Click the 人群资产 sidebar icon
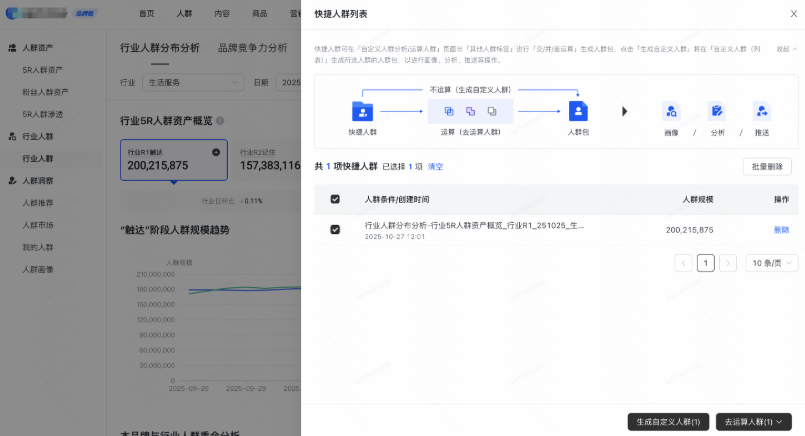 pyautogui.click(x=12, y=48)
